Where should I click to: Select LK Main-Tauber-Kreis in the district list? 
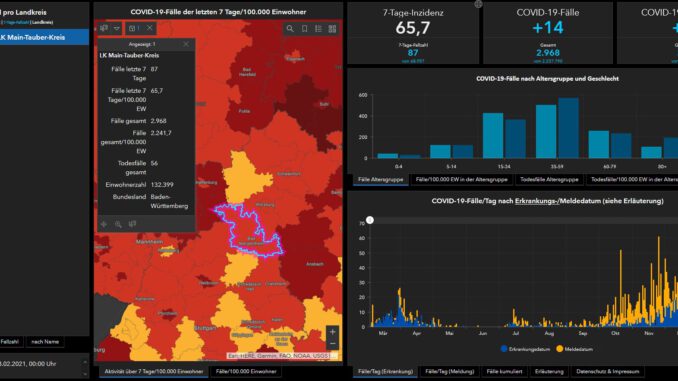(44, 37)
